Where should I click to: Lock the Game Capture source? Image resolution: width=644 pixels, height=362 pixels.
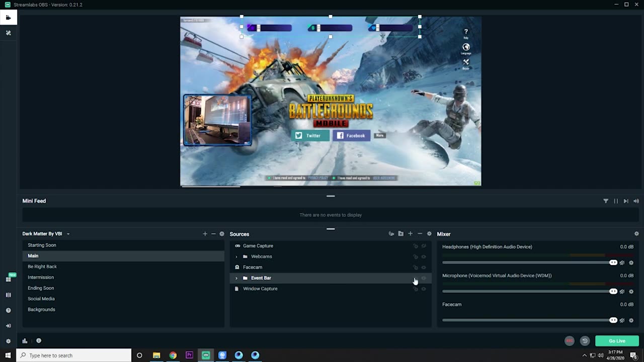point(416,246)
